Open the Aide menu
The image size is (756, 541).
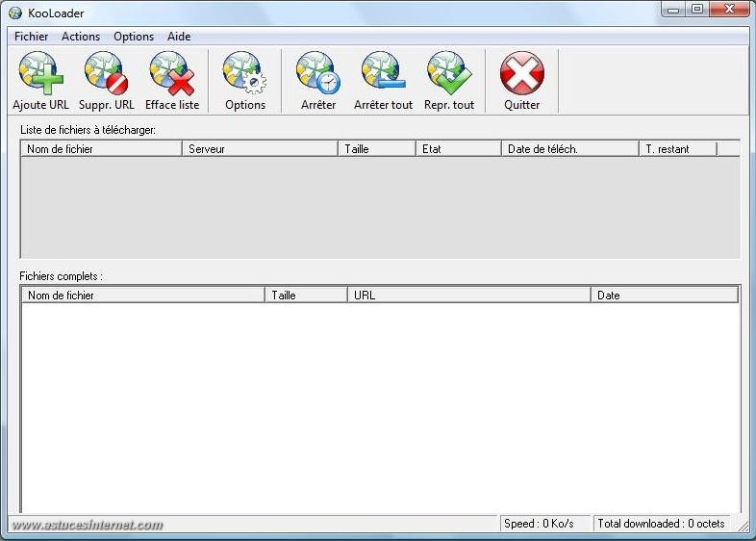tap(179, 37)
